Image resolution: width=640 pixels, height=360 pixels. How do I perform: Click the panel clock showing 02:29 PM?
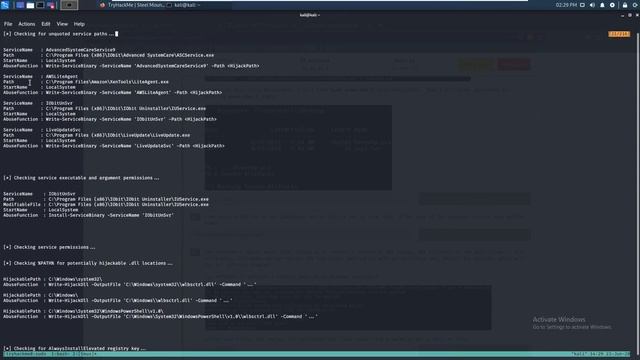tap(566, 5)
